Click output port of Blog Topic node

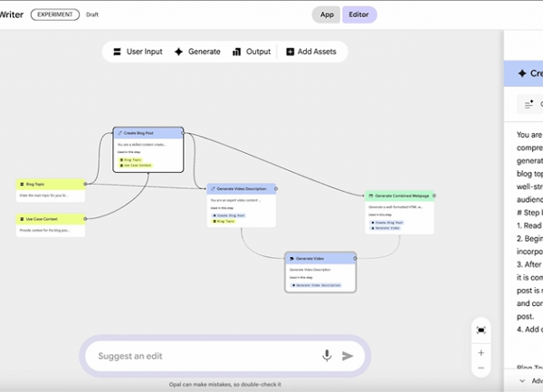pyautogui.click(x=85, y=184)
